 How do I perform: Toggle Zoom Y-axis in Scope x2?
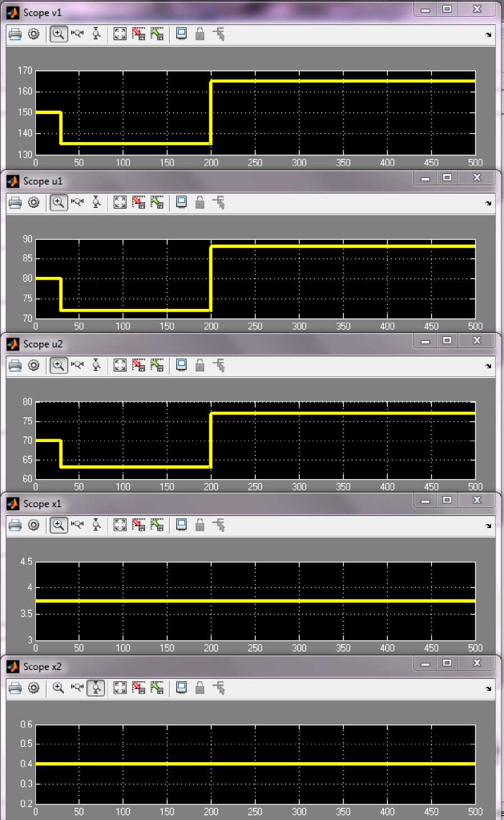tap(97, 688)
